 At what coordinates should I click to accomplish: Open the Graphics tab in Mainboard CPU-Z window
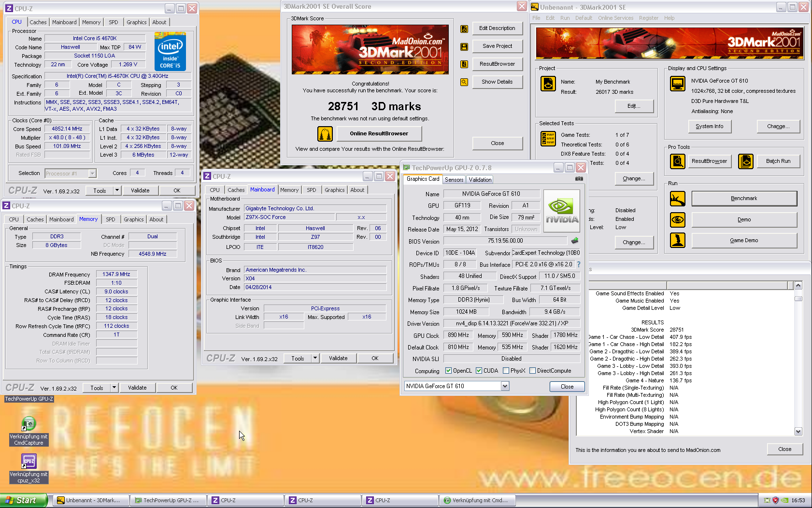(x=334, y=190)
